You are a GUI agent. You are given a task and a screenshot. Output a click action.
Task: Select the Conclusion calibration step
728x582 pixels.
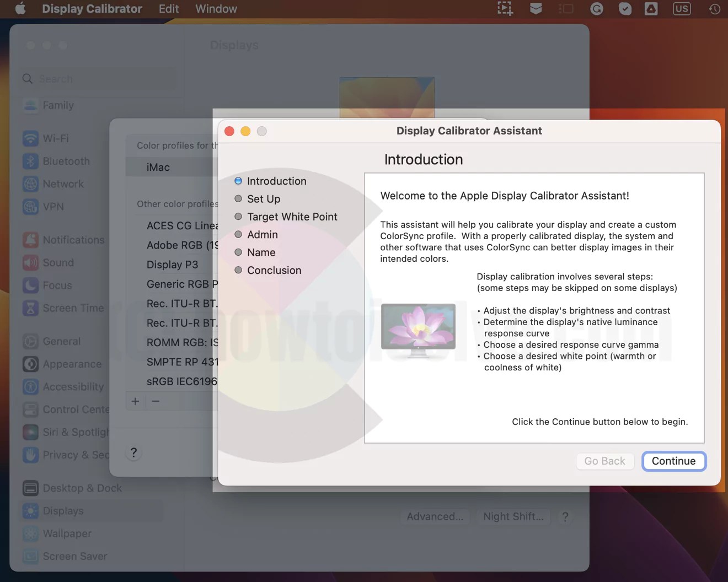274,270
